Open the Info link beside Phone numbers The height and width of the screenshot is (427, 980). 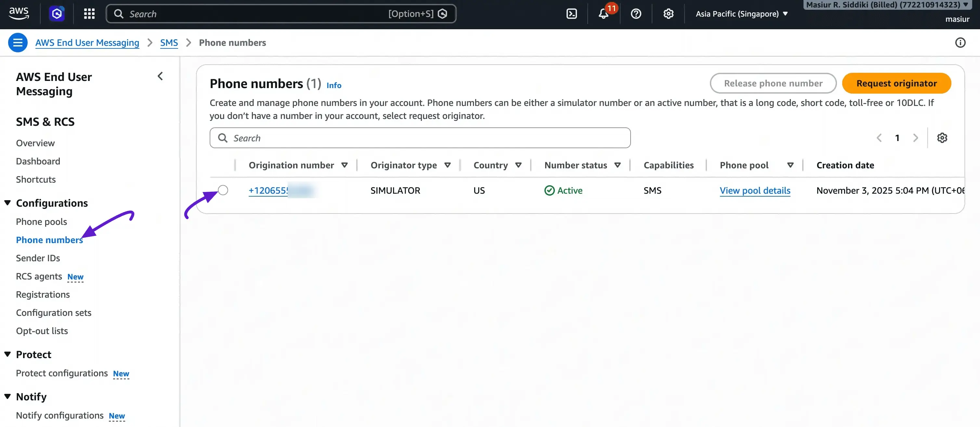(x=333, y=85)
